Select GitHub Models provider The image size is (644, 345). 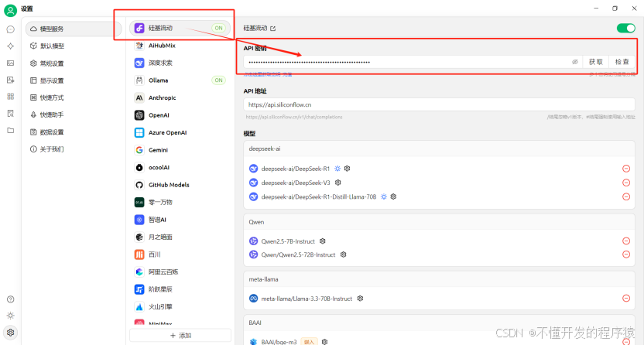pyautogui.click(x=180, y=185)
